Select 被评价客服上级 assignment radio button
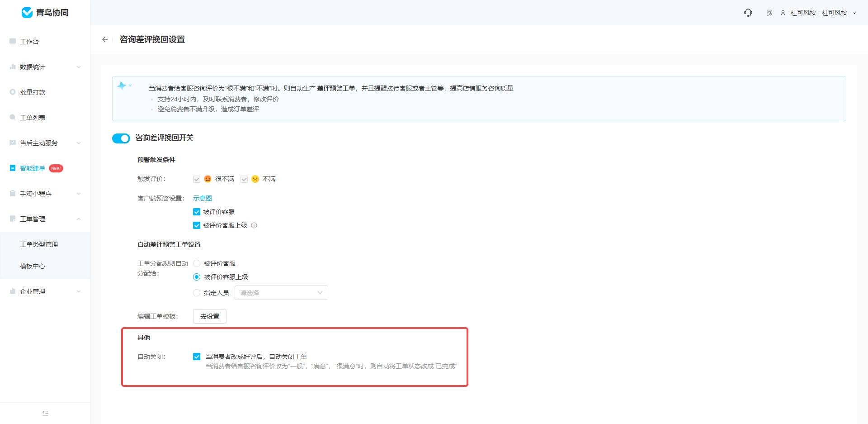This screenshot has width=868, height=424. pyautogui.click(x=197, y=277)
